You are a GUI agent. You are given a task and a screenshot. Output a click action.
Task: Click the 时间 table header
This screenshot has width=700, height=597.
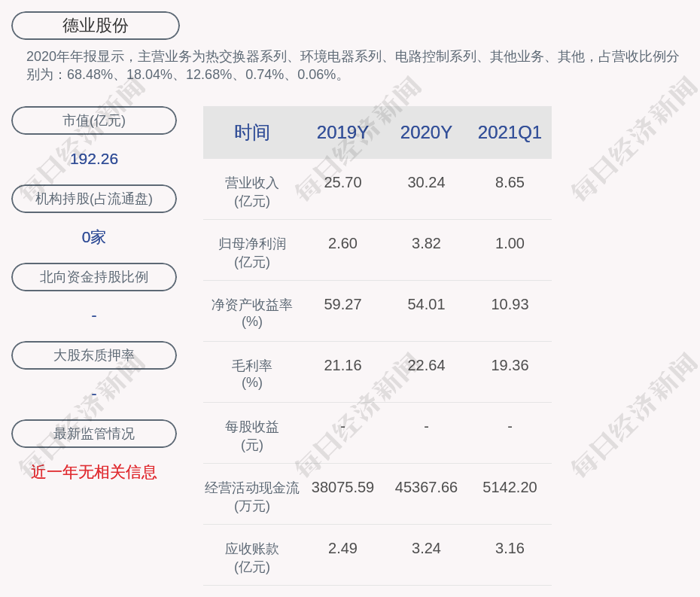click(252, 132)
